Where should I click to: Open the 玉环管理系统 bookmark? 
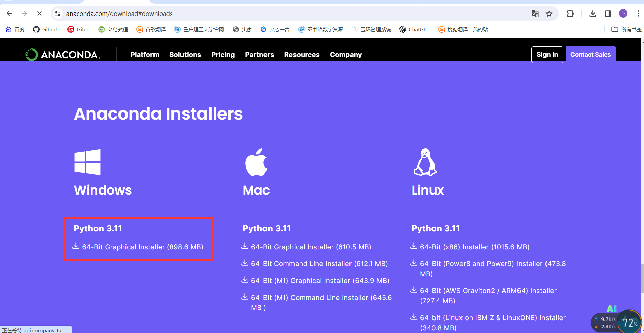[371, 29]
